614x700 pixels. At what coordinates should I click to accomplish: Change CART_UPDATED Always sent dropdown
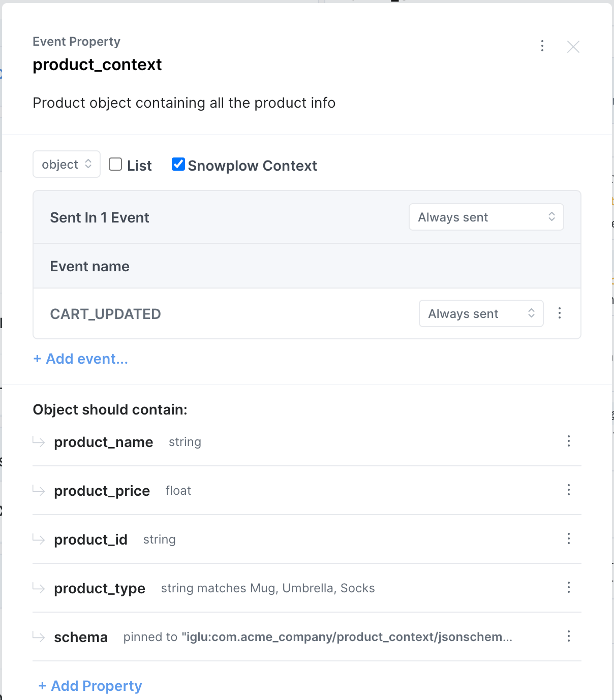pos(481,313)
